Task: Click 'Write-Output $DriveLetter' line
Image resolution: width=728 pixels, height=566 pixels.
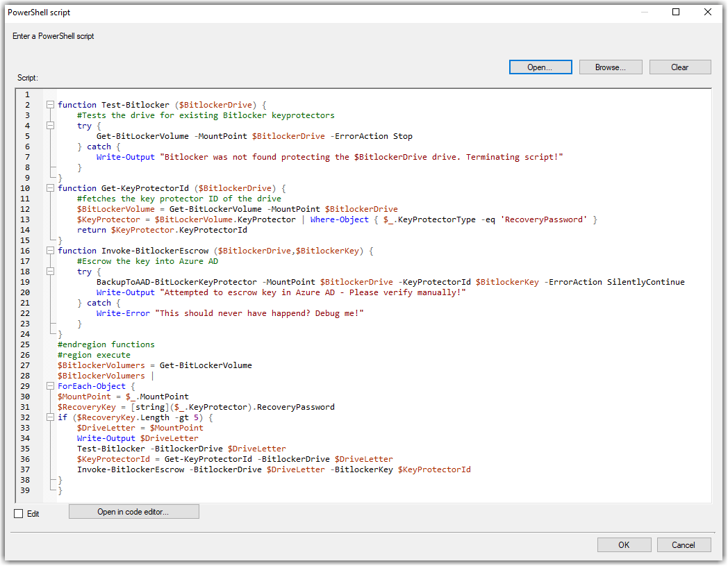Action: coord(138,438)
